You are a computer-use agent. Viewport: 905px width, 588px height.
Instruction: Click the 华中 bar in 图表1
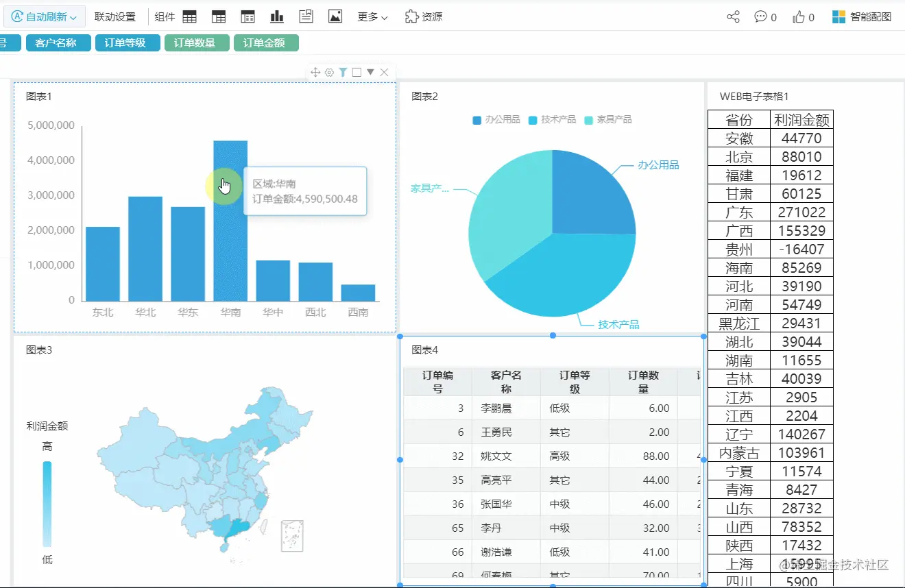click(273, 280)
